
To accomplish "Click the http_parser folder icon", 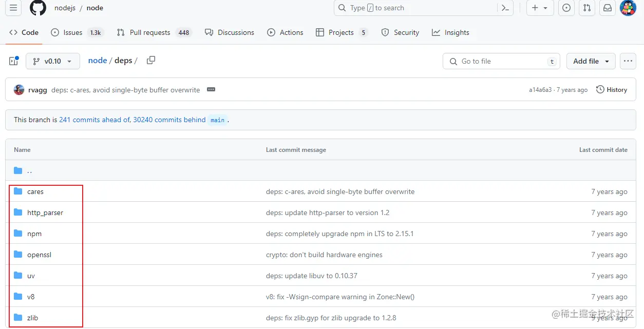I will (x=18, y=212).
